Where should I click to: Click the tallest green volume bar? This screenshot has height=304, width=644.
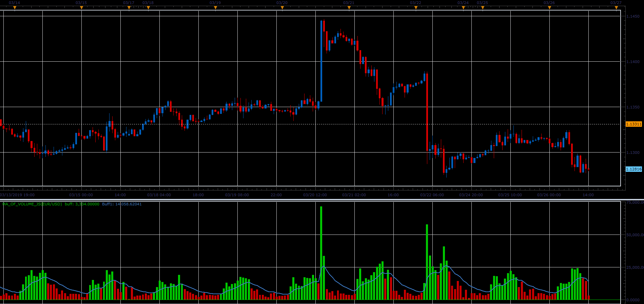click(321, 253)
